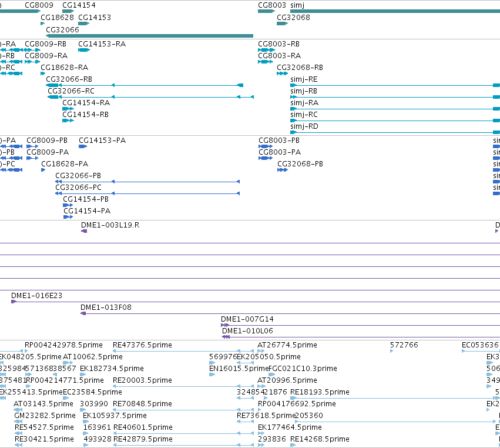500x448 pixels.
Task: Click the CG8009 gene label
Action: click(x=39, y=5)
